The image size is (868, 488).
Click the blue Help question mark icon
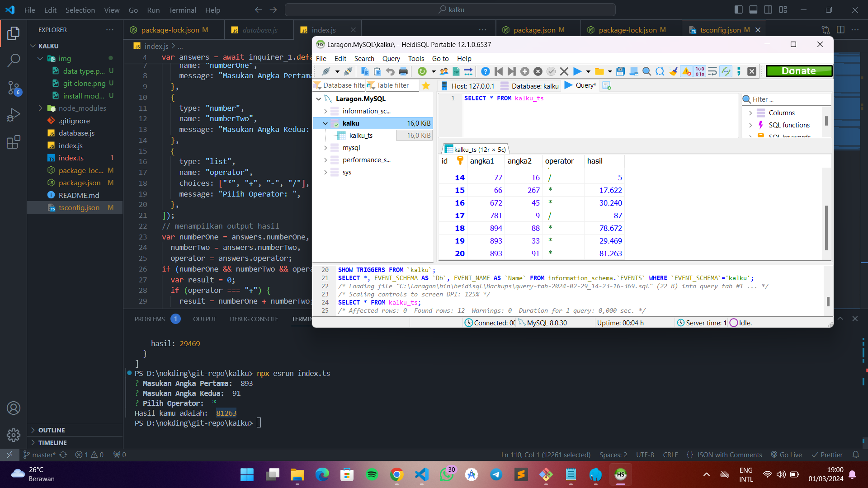(485, 71)
